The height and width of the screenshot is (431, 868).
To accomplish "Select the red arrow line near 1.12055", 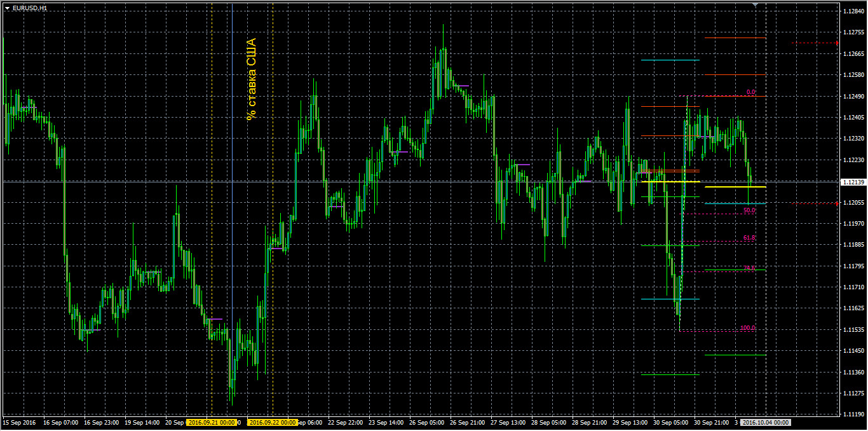I will tap(815, 203).
